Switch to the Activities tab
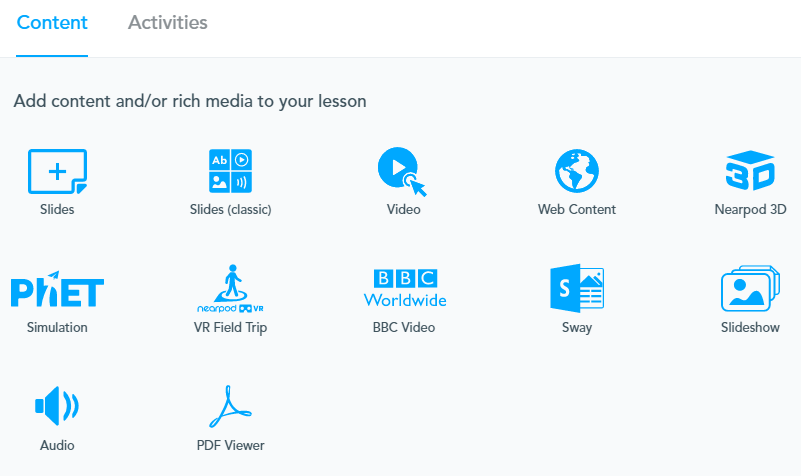 (168, 22)
